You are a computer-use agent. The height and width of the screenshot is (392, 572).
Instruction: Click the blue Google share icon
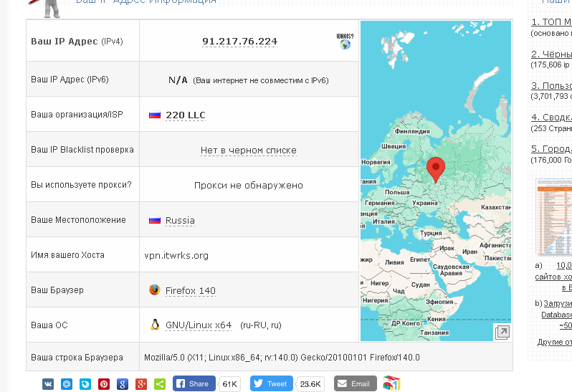click(123, 384)
